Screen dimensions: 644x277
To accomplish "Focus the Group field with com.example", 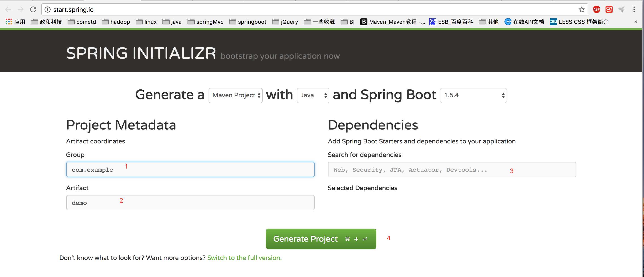I will click(190, 169).
